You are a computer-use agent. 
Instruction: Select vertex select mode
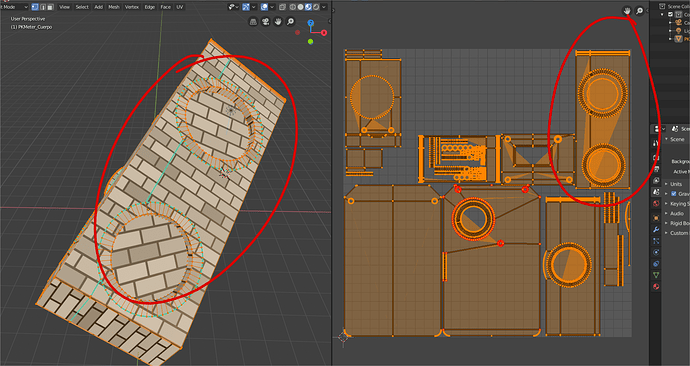pyautogui.click(x=35, y=7)
